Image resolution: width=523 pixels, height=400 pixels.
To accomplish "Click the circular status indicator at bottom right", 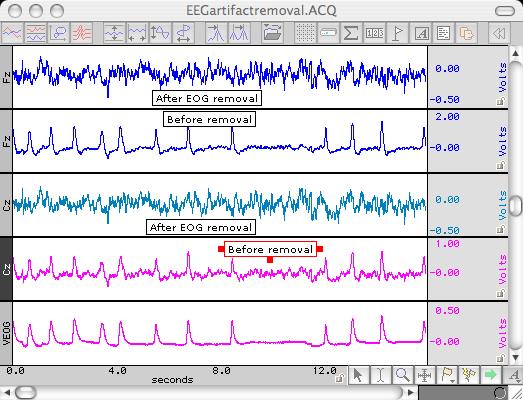I will [x=499, y=393].
